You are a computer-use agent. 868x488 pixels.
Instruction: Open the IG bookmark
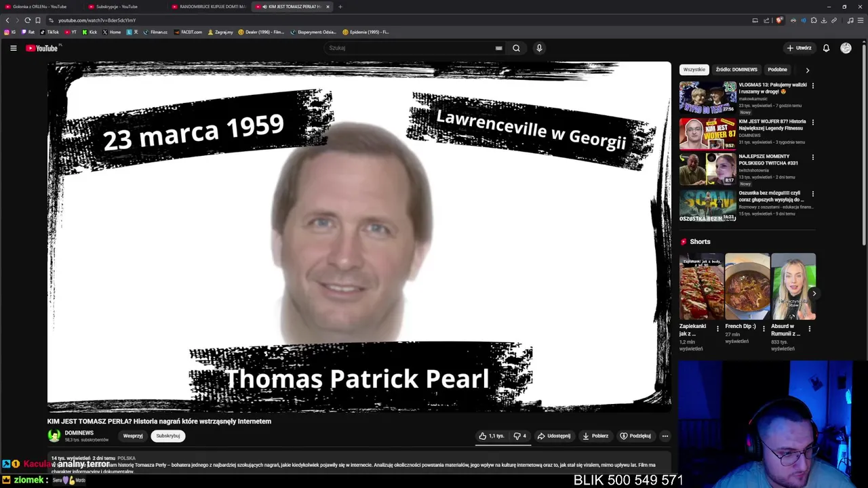[10, 32]
